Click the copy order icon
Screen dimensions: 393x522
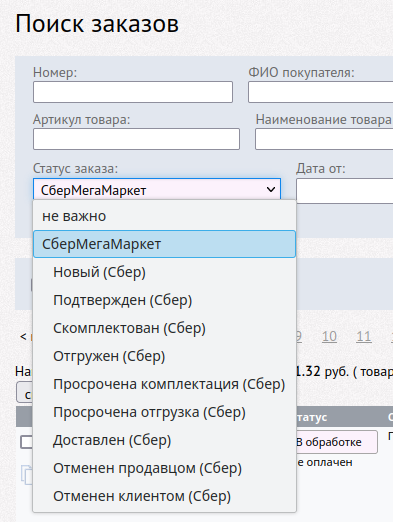point(27,474)
